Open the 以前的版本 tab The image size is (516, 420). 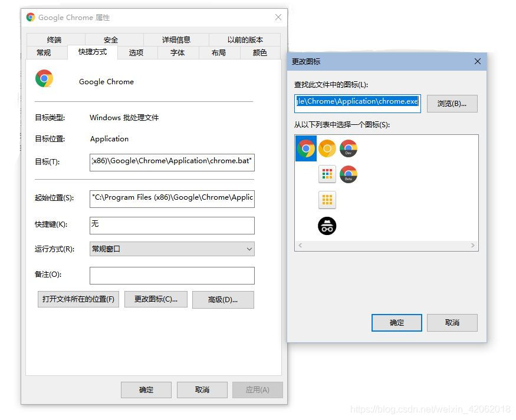[x=245, y=40]
